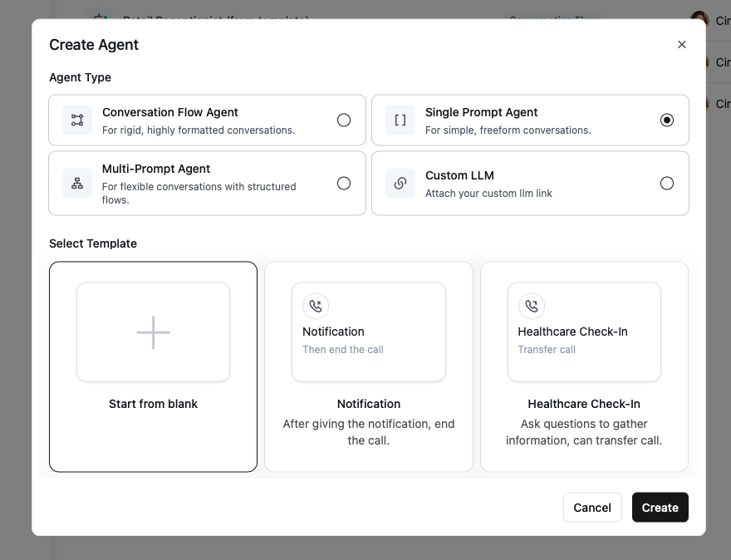Click the Custom LLM chain-link icon
731x560 pixels.
[x=400, y=183]
